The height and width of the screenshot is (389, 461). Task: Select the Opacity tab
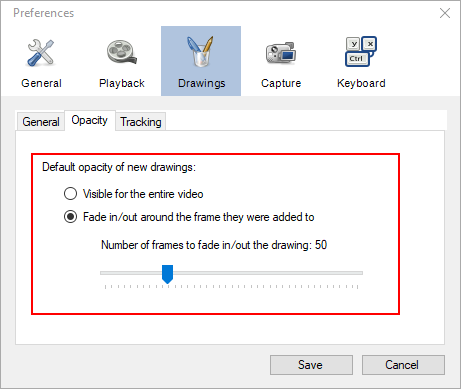[90, 120]
